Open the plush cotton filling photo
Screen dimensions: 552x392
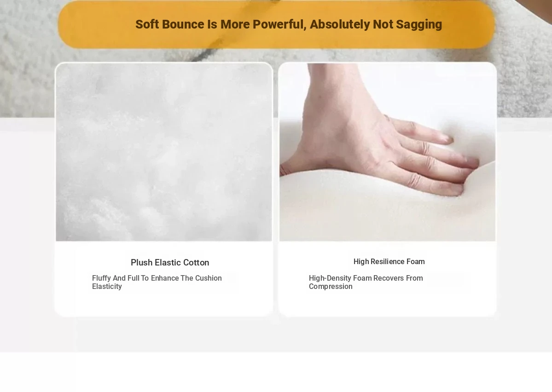point(164,152)
